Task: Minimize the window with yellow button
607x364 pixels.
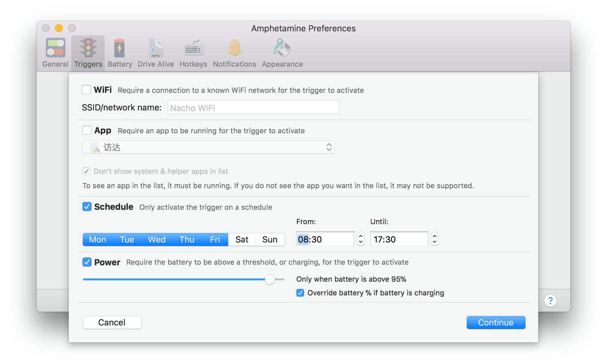Action: pos(59,28)
